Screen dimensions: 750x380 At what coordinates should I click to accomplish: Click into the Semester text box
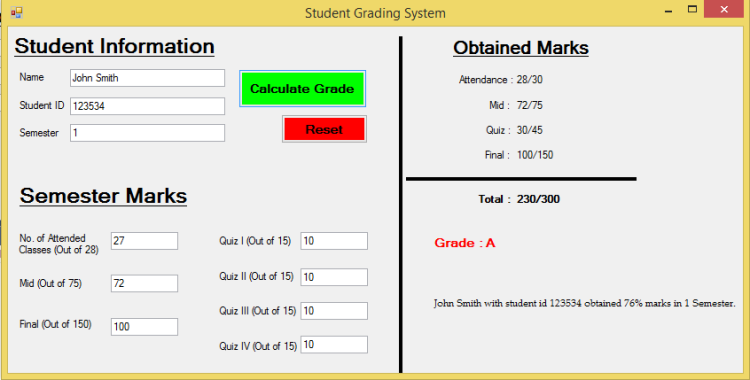click(147, 133)
